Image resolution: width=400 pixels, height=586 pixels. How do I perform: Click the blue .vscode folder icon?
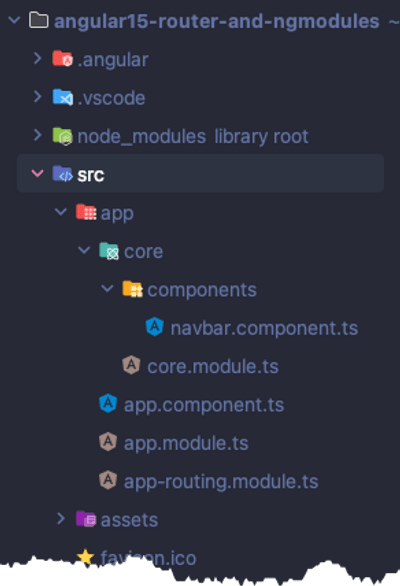point(62,97)
